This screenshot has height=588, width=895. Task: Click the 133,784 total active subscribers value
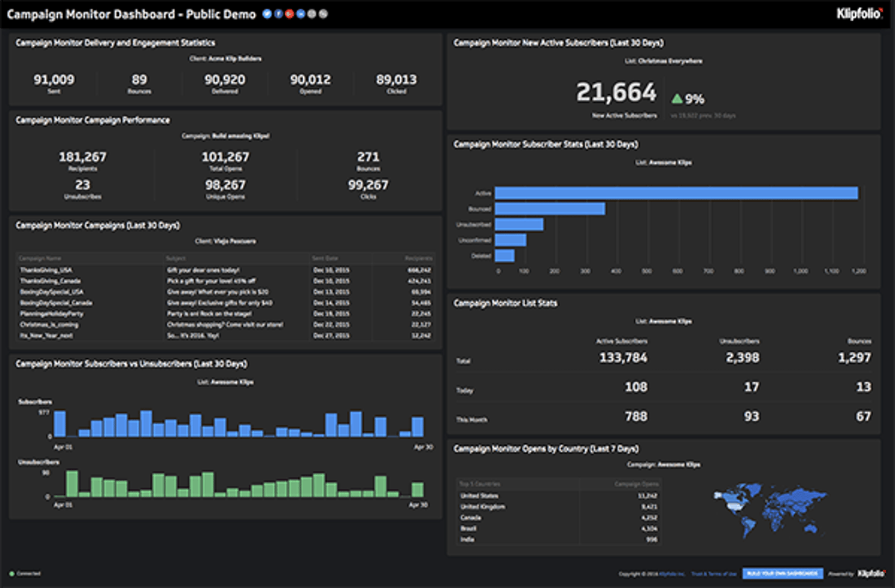[623, 358]
